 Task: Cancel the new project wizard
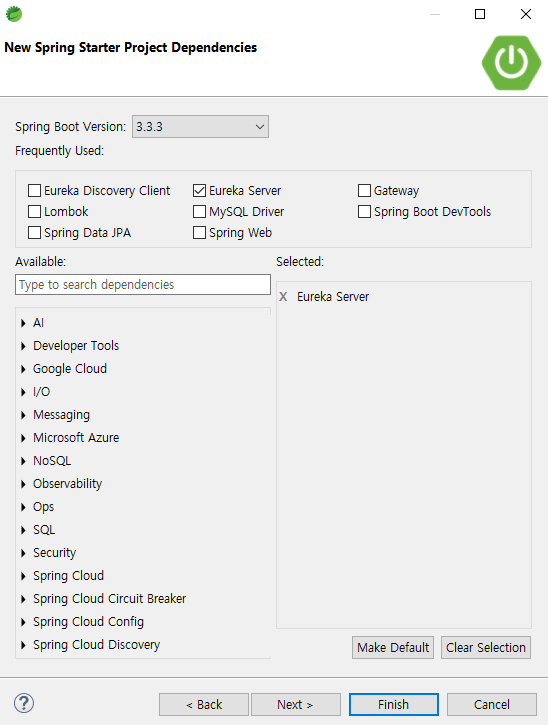pos(492,704)
